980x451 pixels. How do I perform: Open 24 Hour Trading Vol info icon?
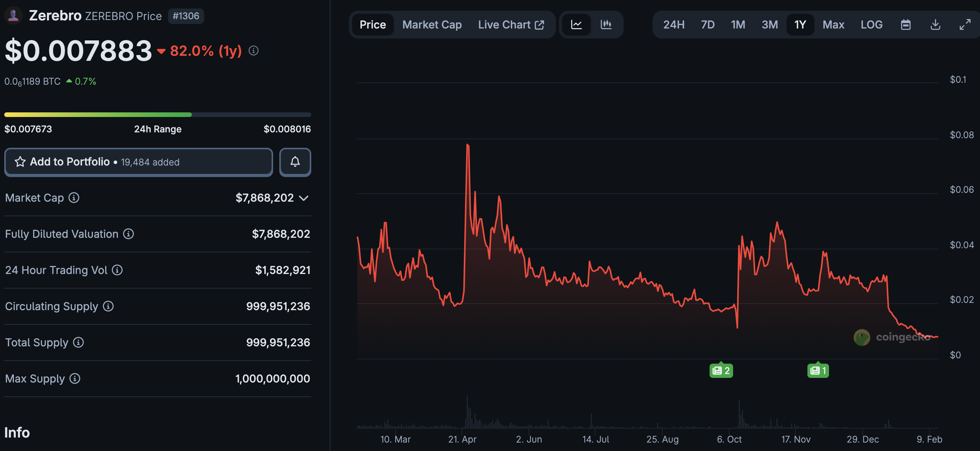click(x=117, y=270)
